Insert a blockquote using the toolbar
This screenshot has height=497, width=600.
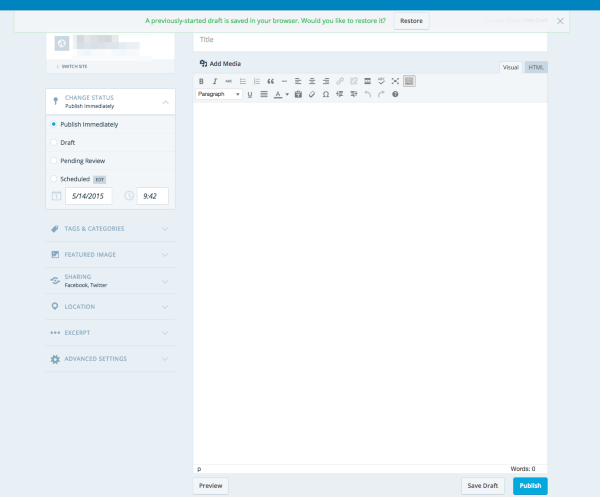tap(270, 81)
